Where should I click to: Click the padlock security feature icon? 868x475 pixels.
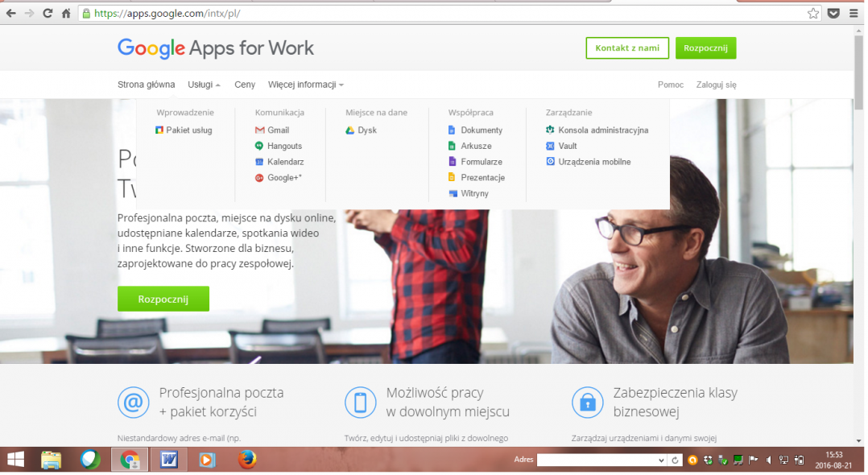pyautogui.click(x=587, y=403)
